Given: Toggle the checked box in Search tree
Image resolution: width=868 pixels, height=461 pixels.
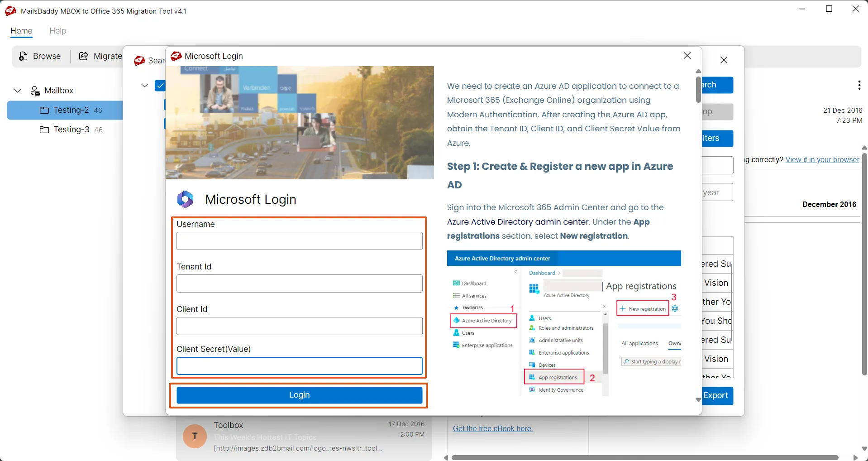Looking at the screenshot, I should [x=160, y=86].
